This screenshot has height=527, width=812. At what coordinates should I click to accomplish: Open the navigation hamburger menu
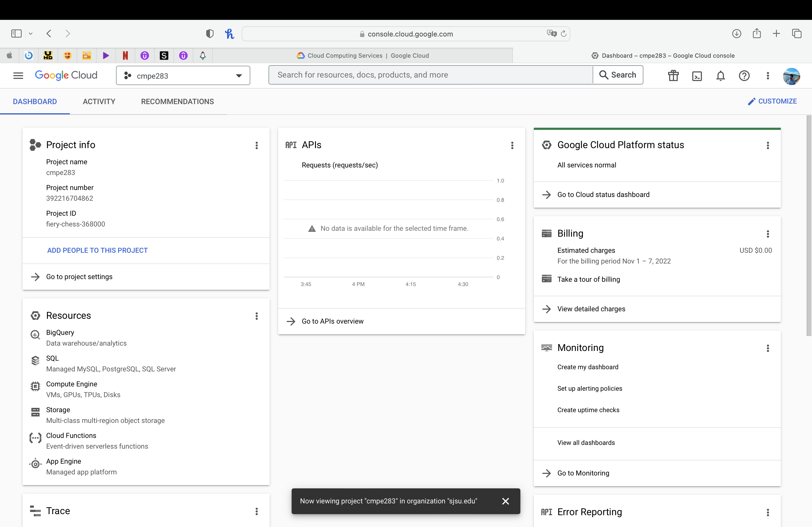click(18, 75)
